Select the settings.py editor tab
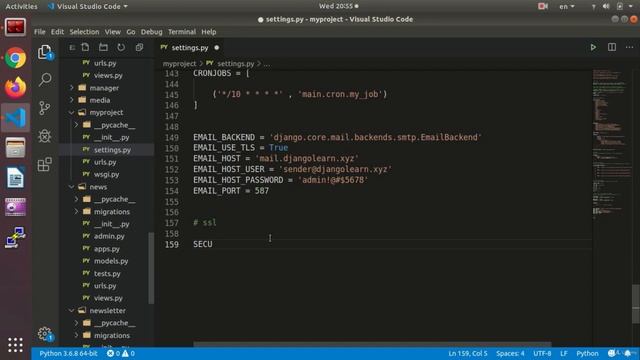Image resolution: width=640 pixels, height=360 pixels. pos(190,48)
